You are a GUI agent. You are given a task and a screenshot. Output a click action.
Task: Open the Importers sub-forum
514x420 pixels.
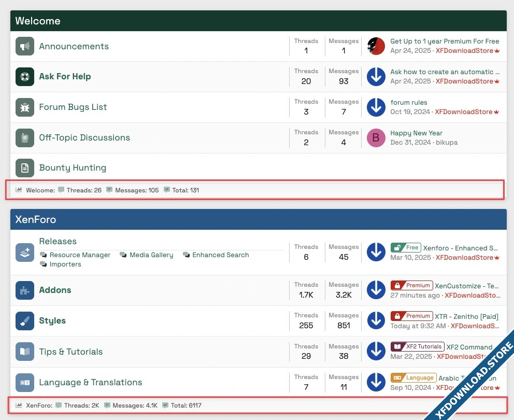(x=65, y=264)
